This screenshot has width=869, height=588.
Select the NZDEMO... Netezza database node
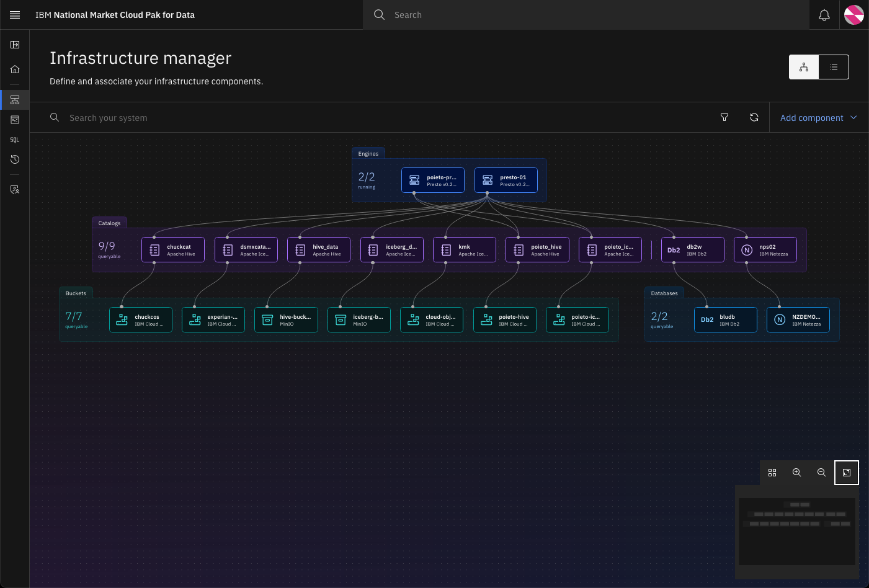point(798,320)
